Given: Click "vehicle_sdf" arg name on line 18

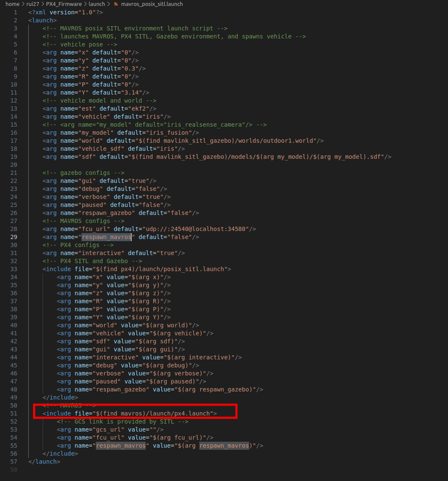Looking at the screenshot, I should coord(101,149).
